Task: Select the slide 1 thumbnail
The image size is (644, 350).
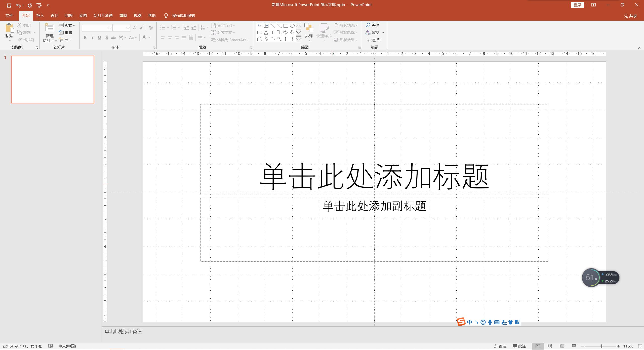Action: click(52, 80)
